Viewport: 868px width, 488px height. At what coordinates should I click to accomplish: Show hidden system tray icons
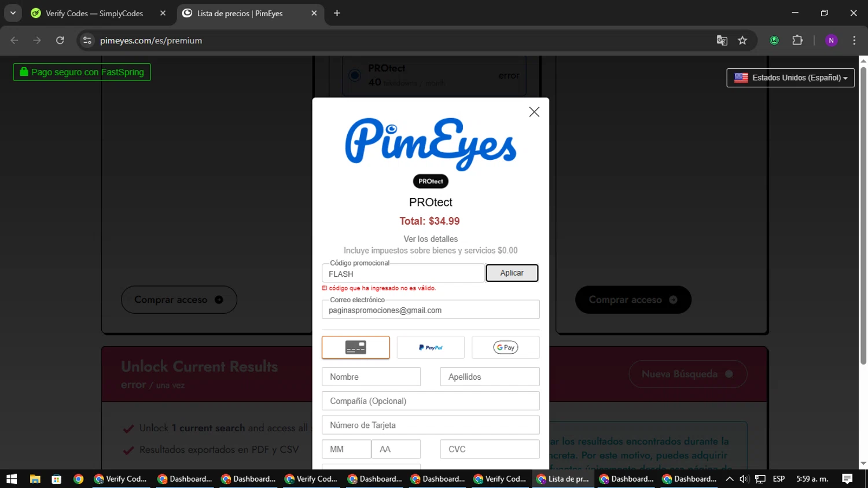729,479
